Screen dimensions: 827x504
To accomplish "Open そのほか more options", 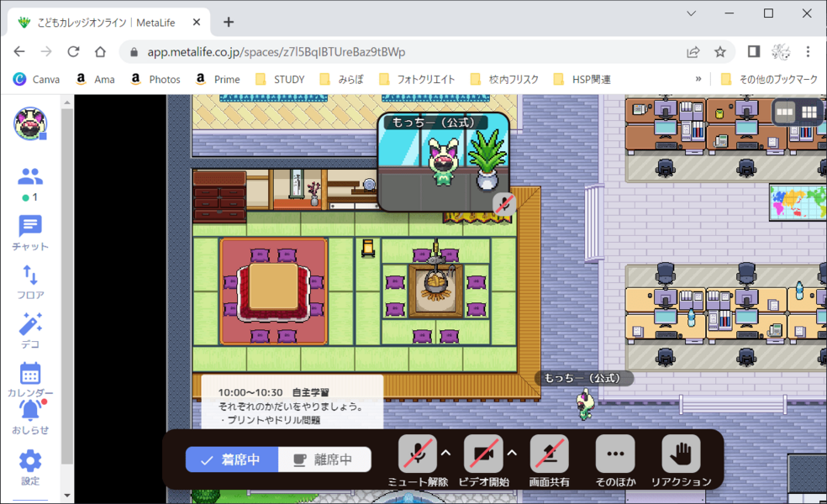I will 614,460.
